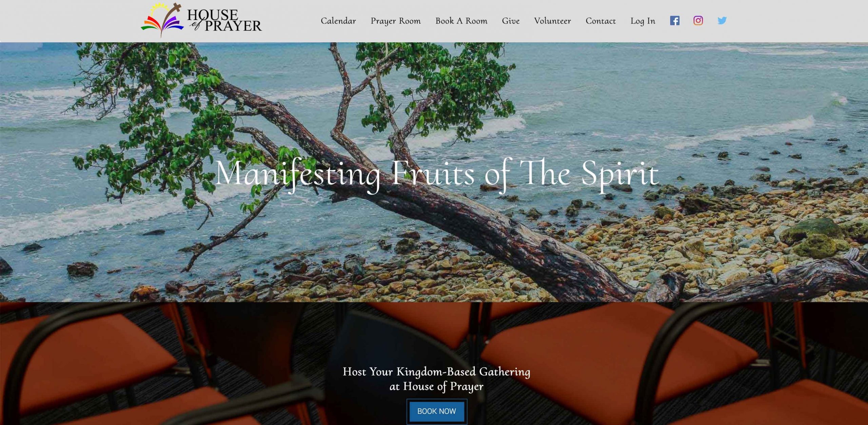This screenshot has width=868, height=425.
Task: Open the Contact page link
Action: click(600, 21)
